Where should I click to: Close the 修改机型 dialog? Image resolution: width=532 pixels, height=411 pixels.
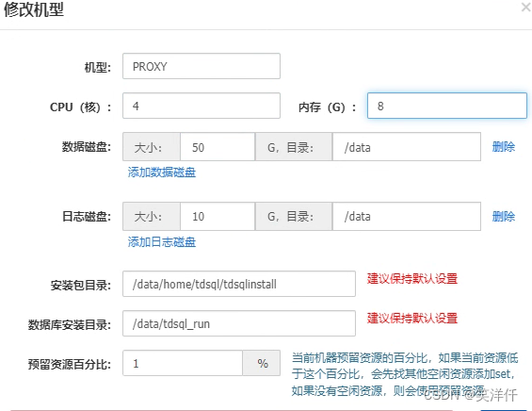coord(526,8)
